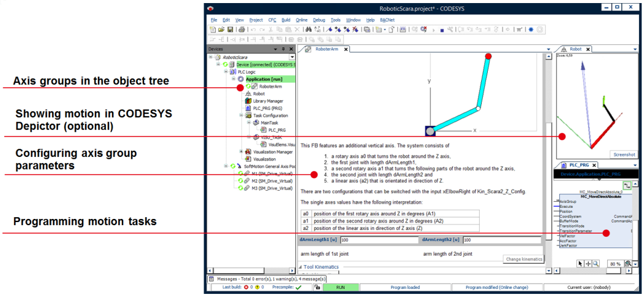Image resolution: width=644 pixels, height=297 pixels.
Task: Click the Print icon in the toolbar
Action: pos(242,30)
